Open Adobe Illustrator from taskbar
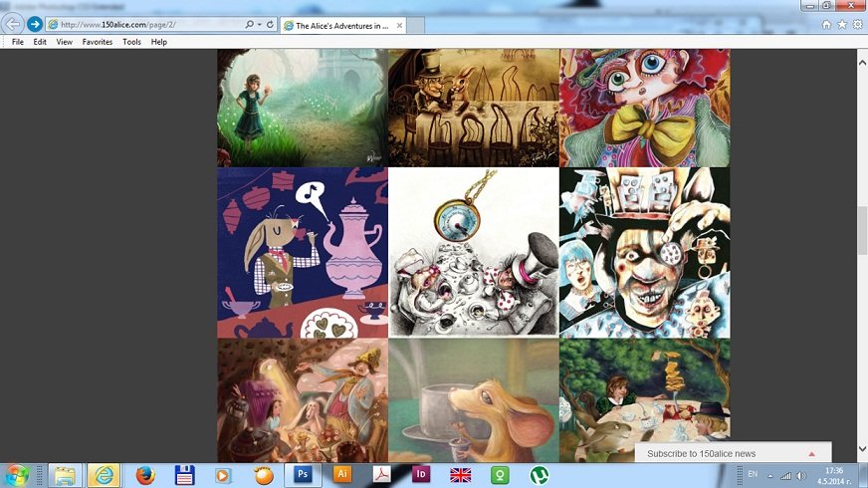 point(342,475)
